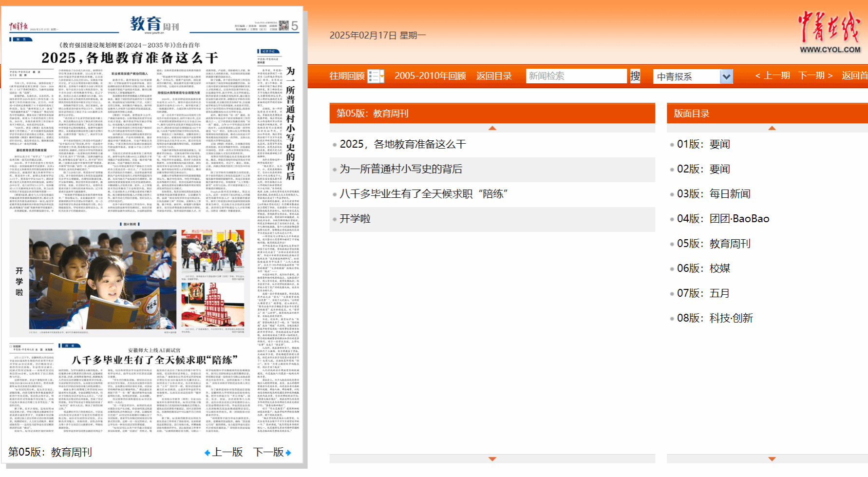Image resolution: width=868 pixels, height=477 pixels.
Task: Click the 教育周刊 masthead title on the page image
Action: pyautogui.click(x=155, y=24)
